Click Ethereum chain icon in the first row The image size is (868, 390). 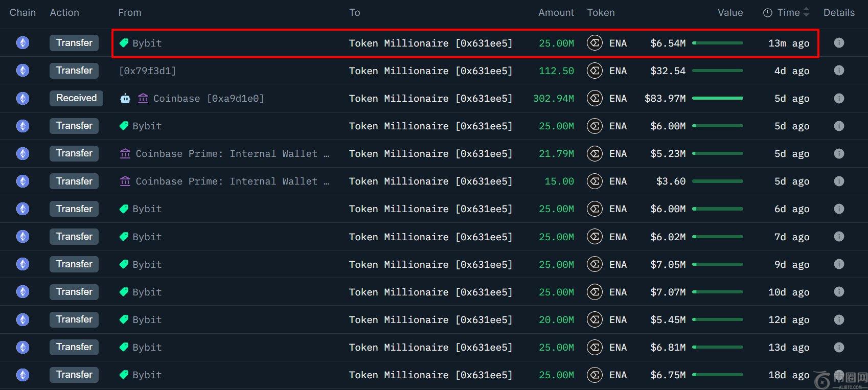22,43
